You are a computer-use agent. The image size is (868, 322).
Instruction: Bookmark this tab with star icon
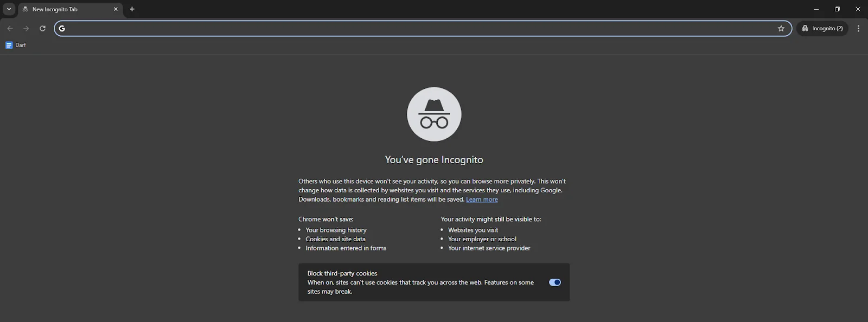(781, 28)
